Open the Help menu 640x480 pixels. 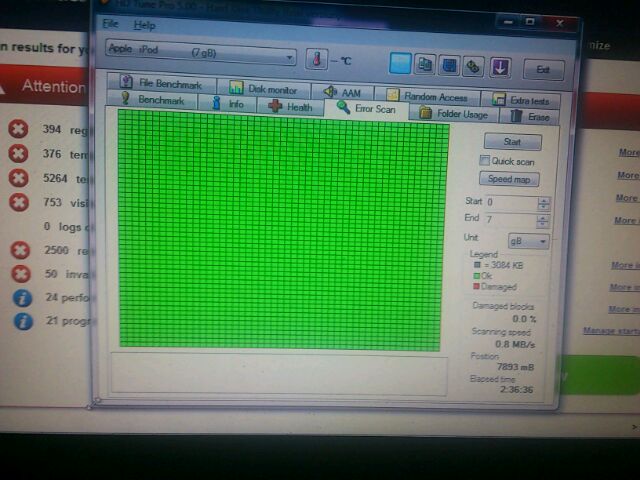(144, 25)
